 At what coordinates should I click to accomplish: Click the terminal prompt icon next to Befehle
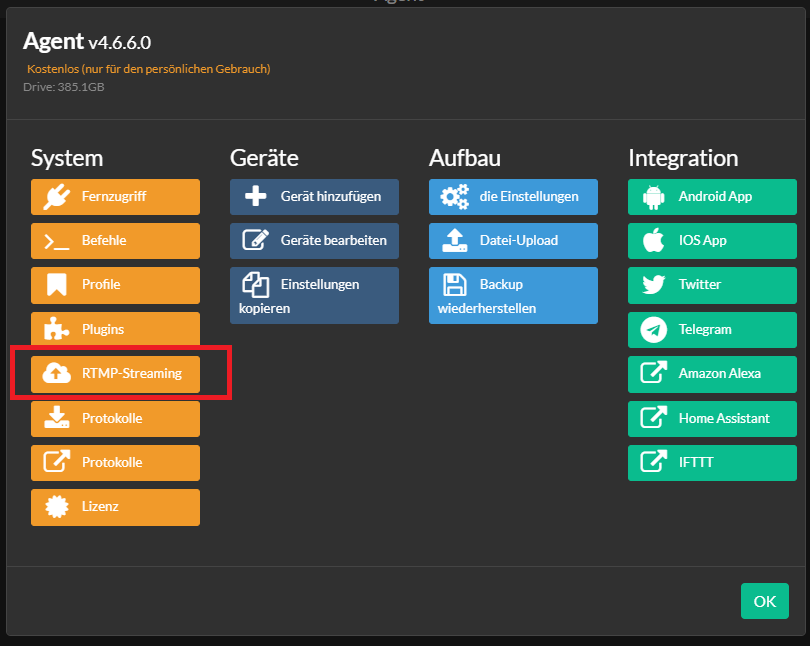click(56, 241)
